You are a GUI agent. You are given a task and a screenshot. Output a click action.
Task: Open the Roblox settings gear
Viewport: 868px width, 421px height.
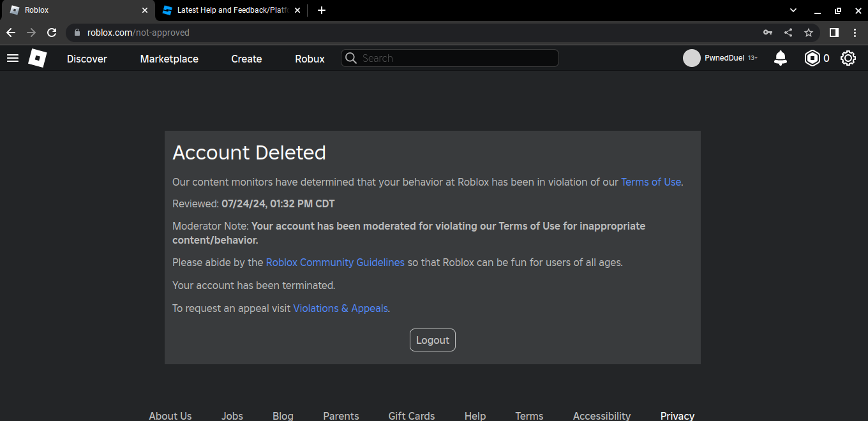pyautogui.click(x=848, y=58)
